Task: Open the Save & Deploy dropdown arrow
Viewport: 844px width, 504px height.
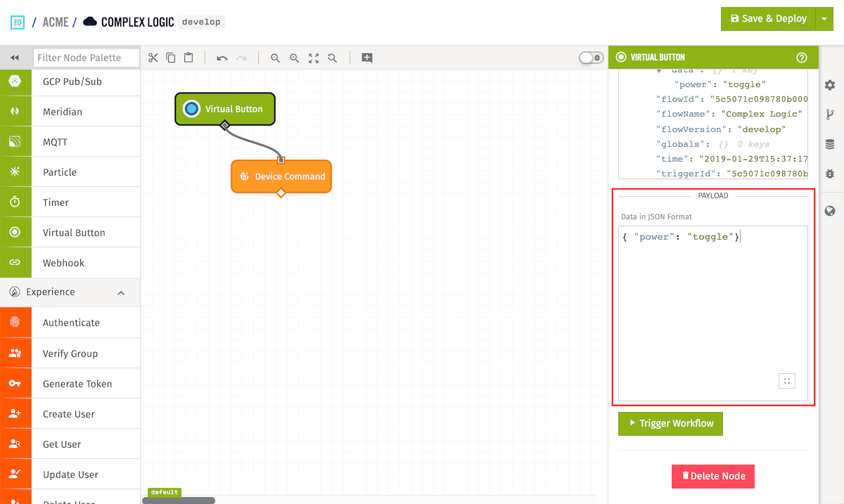Action: [x=824, y=19]
